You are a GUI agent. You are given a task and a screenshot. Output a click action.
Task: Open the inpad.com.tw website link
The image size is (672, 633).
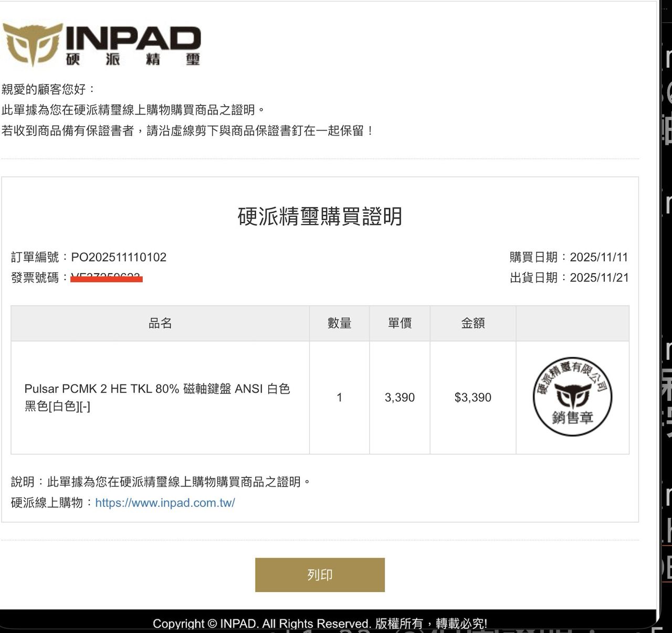click(x=165, y=503)
